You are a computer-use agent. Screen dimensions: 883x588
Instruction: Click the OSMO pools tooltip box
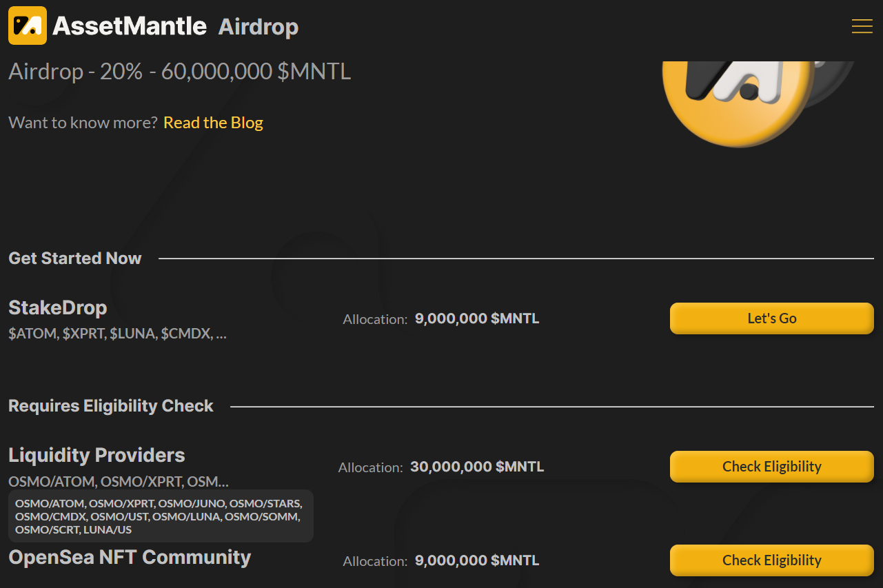point(161,516)
